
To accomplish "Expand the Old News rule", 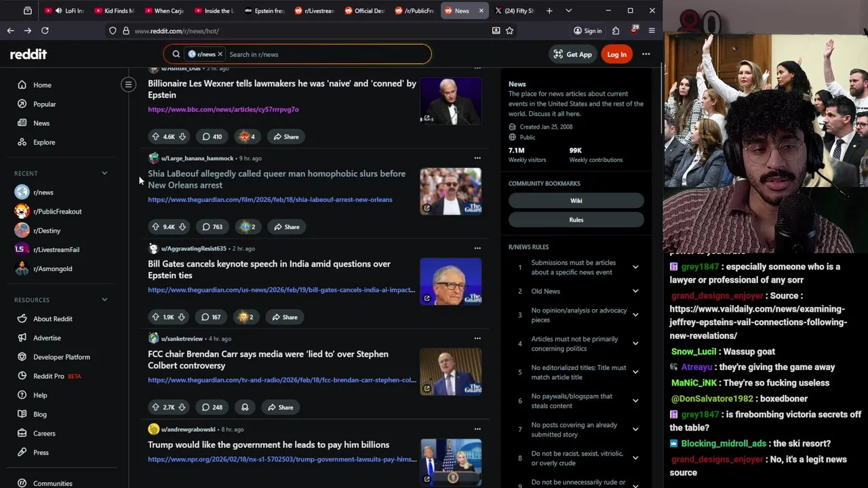I will (635, 291).
